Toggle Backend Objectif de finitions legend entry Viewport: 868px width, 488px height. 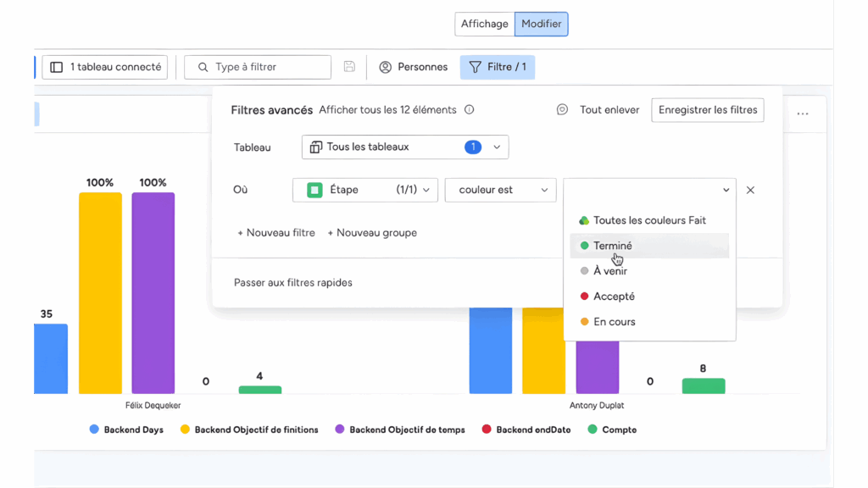click(249, 430)
